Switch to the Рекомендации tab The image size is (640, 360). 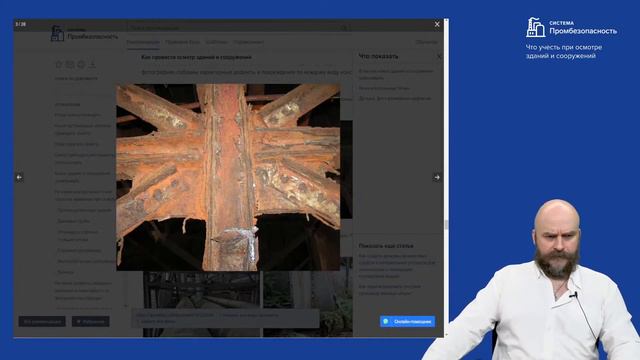(x=142, y=42)
